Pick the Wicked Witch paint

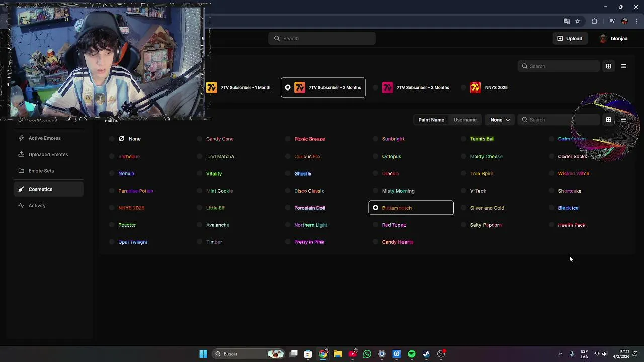tap(574, 173)
